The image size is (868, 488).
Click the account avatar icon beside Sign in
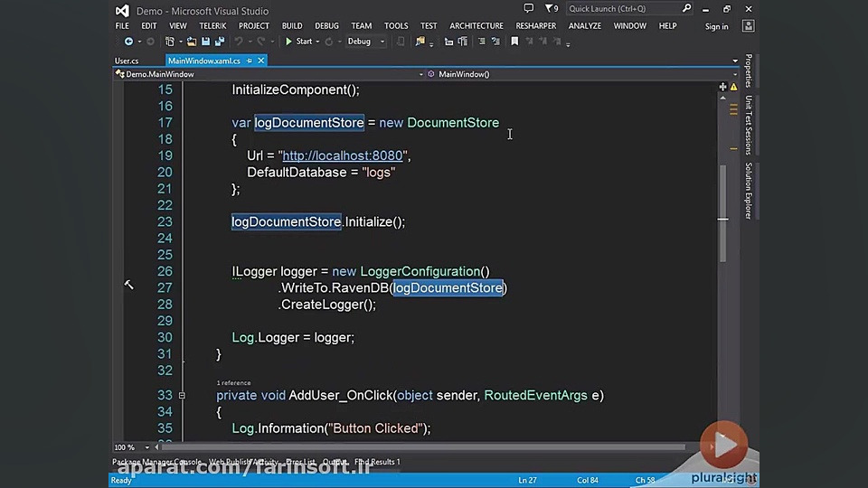pyautogui.click(x=748, y=26)
